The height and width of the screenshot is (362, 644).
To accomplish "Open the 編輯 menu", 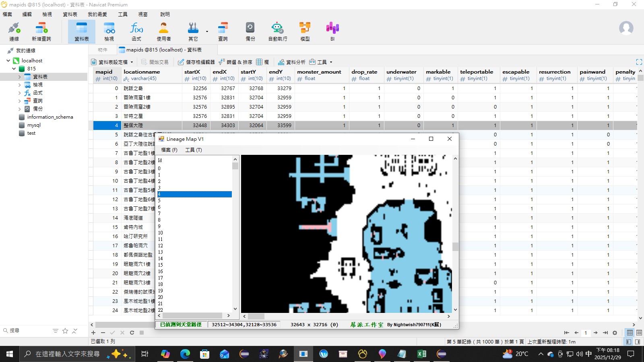I will (x=27, y=14).
